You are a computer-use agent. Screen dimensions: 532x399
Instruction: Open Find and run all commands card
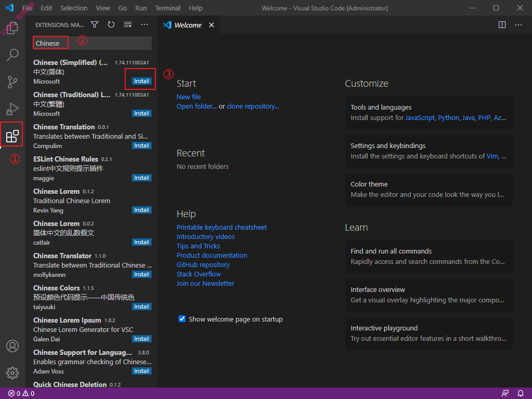429,257
